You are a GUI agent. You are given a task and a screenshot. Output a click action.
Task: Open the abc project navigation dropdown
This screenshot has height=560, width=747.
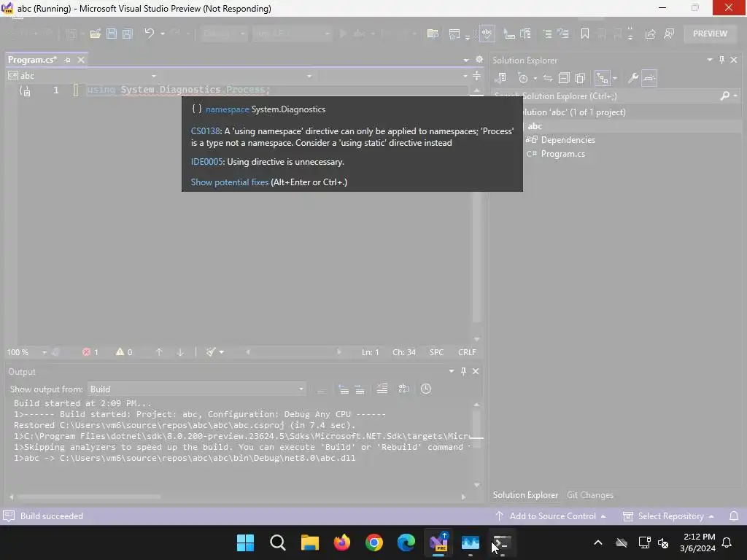82,76
